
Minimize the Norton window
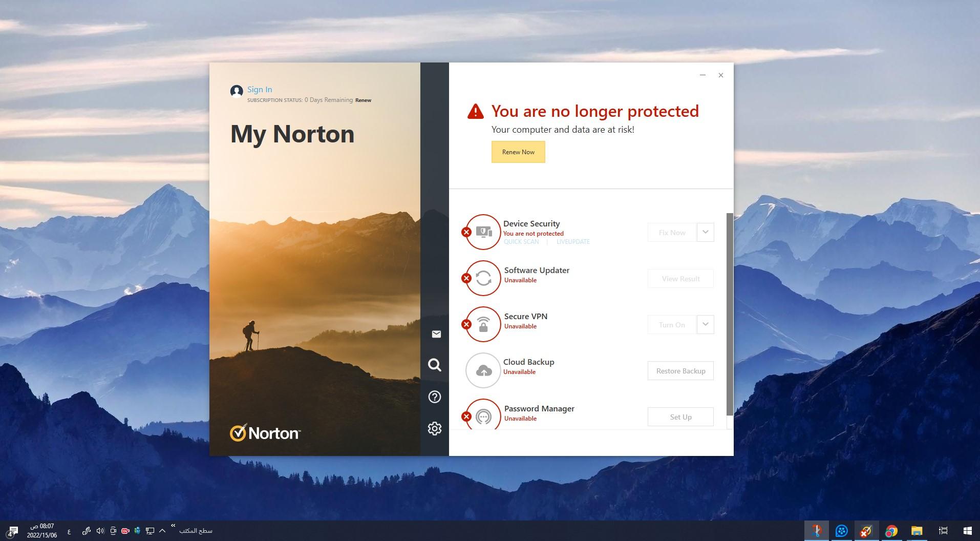[x=702, y=75]
